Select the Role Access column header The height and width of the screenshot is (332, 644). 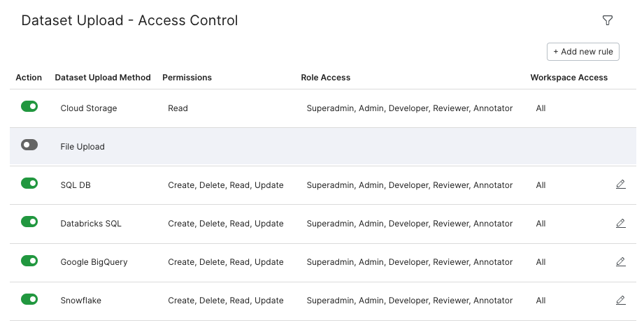[326, 78]
